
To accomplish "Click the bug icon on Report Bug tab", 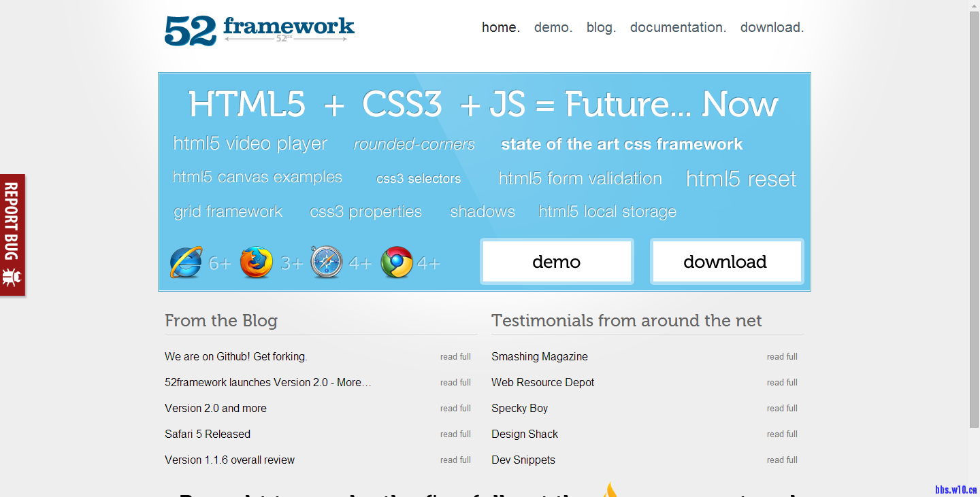I will pos(12,277).
